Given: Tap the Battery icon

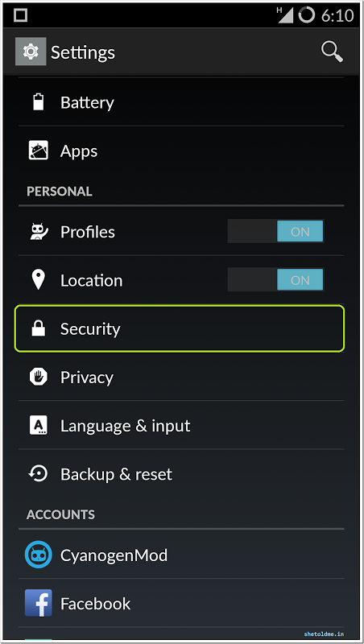Looking at the screenshot, I should coord(38,102).
